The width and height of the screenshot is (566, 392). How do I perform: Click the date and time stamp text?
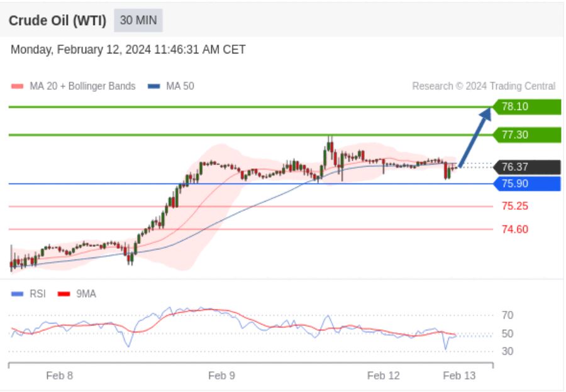tap(128, 50)
